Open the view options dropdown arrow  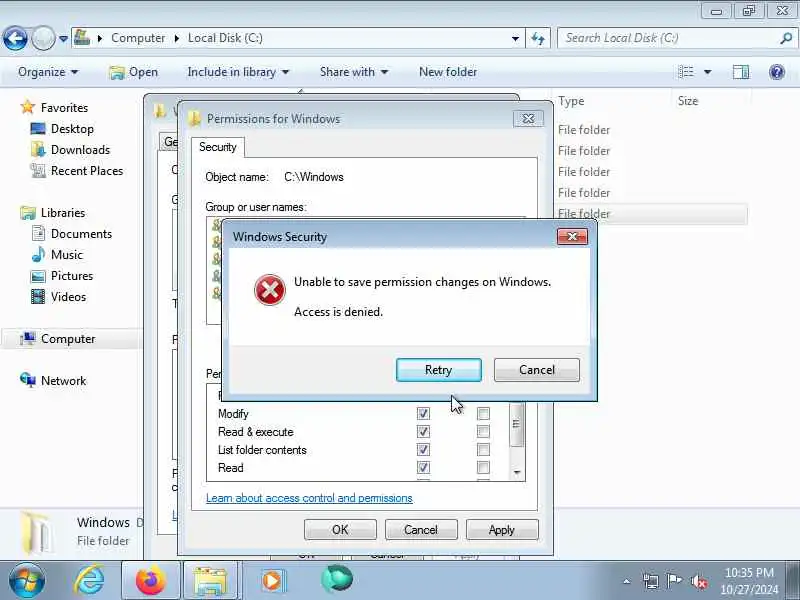pyautogui.click(x=708, y=72)
